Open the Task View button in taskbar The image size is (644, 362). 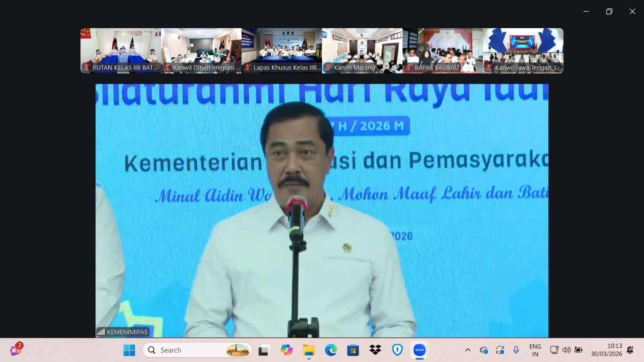click(264, 350)
